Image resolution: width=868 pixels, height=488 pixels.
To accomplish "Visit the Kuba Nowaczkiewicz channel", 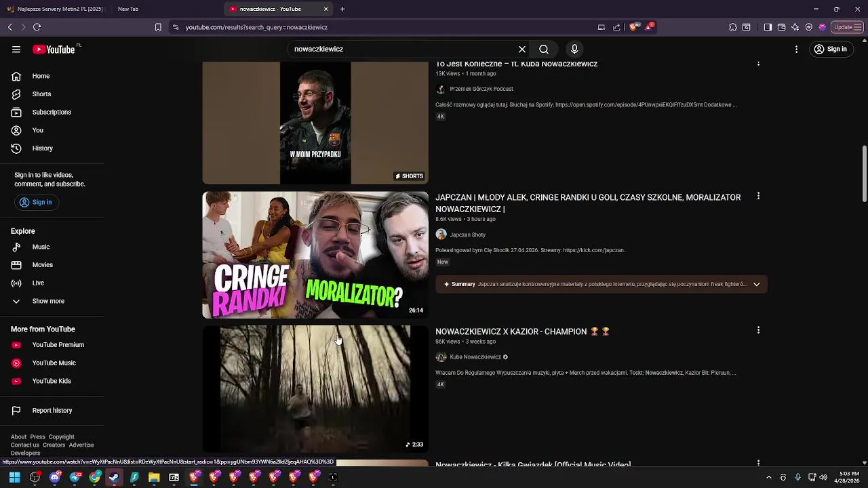I will pyautogui.click(x=475, y=357).
